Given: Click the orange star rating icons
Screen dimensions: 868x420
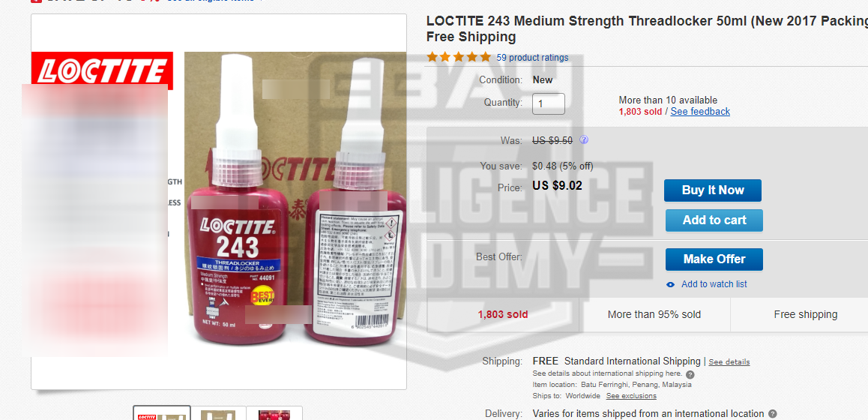Looking at the screenshot, I should click(459, 57).
